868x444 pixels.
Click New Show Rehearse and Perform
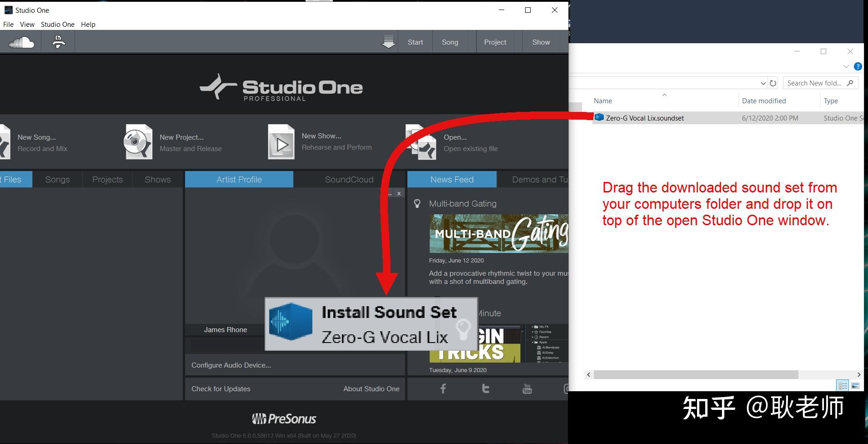(336, 141)
